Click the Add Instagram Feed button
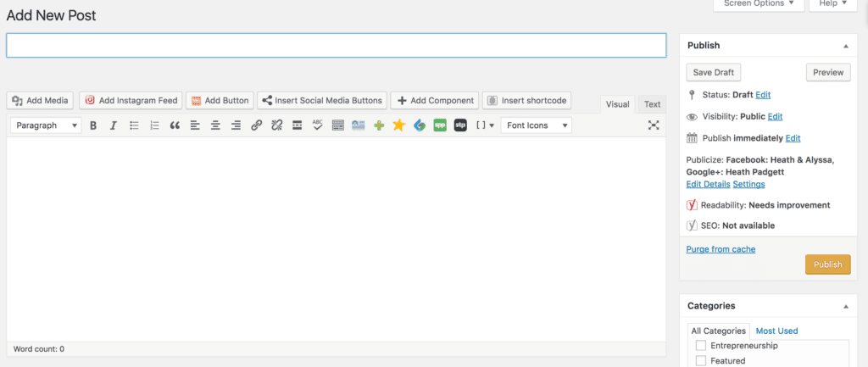 131,101
